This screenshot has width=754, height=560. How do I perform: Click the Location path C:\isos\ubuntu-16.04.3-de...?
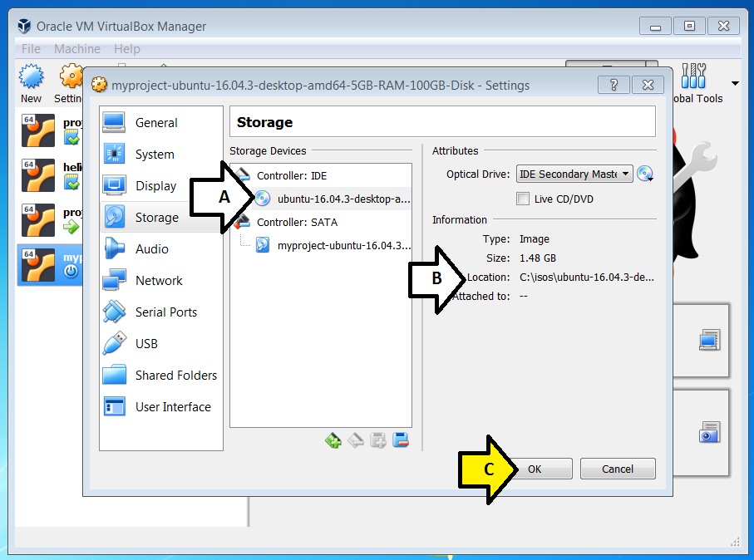click(x=587, y=277)
